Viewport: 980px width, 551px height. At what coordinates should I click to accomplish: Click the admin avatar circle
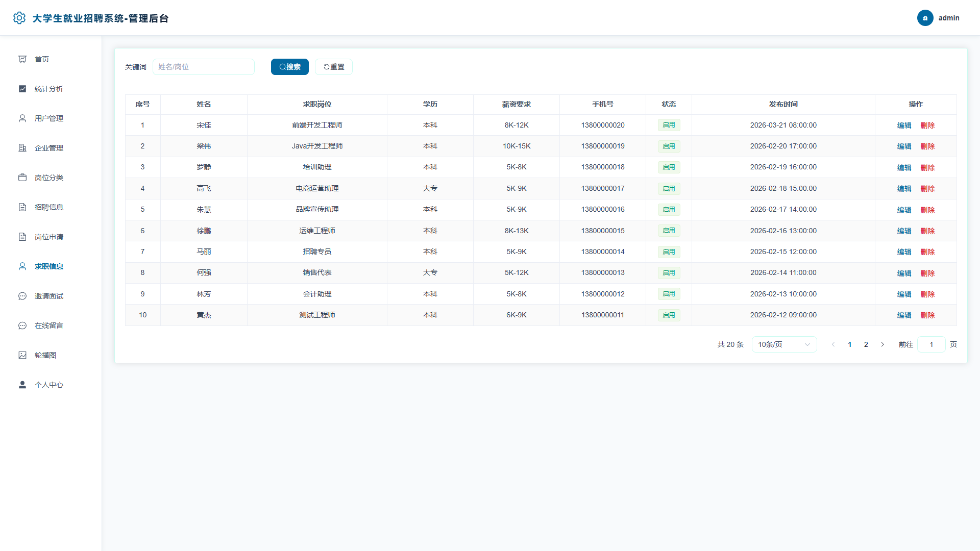pos(925,18)
